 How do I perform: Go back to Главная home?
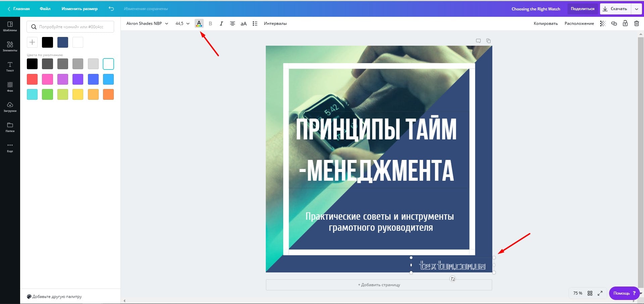19,9
